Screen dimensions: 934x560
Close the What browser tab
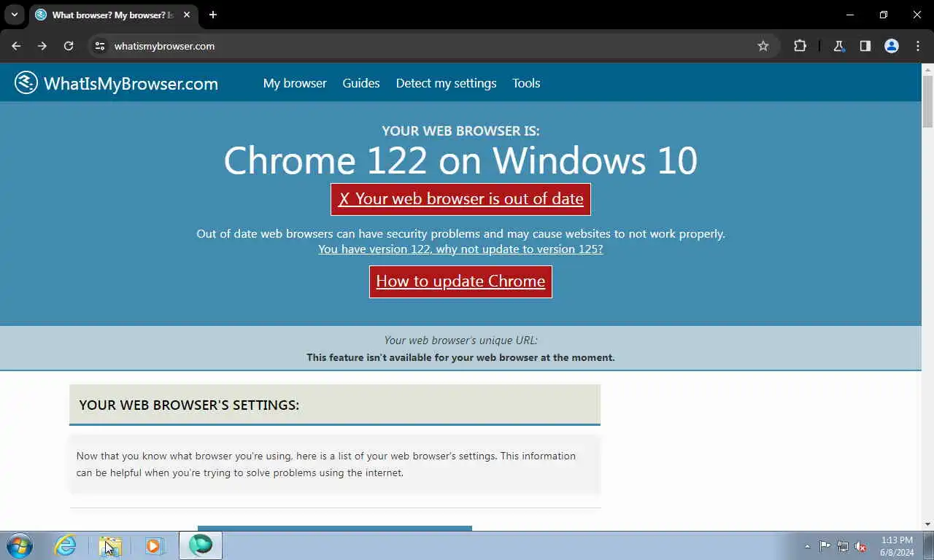coord(187,15)
